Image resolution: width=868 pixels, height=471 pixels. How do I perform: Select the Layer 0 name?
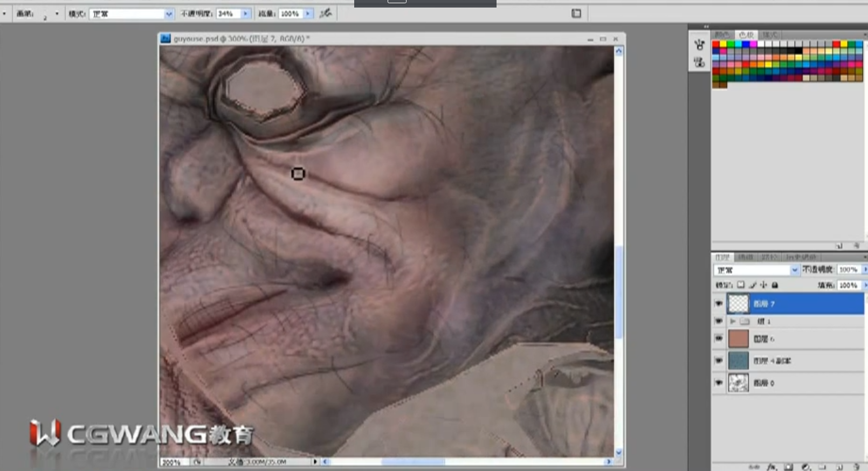click(x=764, y=383)
